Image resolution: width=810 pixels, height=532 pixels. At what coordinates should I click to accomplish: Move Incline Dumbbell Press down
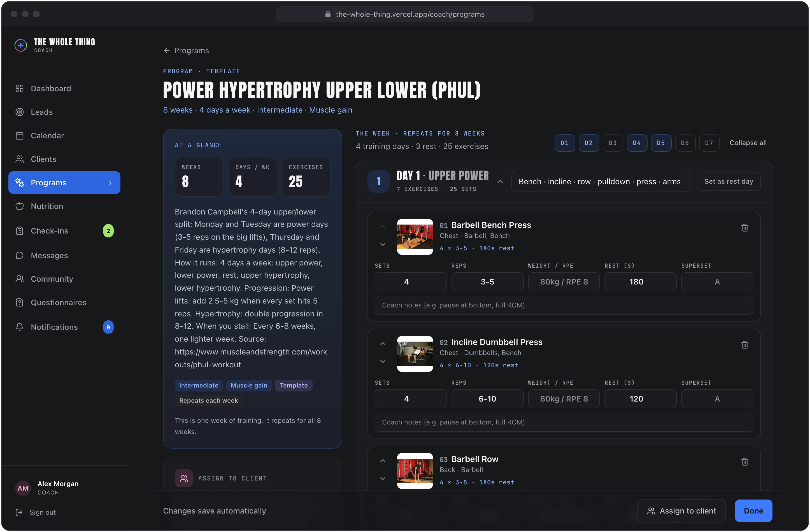pos(383,361)
